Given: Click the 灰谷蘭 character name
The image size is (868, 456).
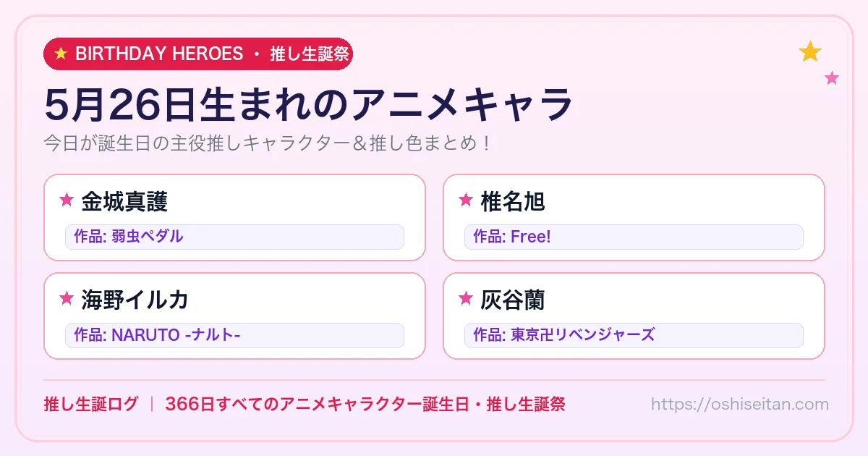Looking at the screenshot, I should click(x=513, y=299).
